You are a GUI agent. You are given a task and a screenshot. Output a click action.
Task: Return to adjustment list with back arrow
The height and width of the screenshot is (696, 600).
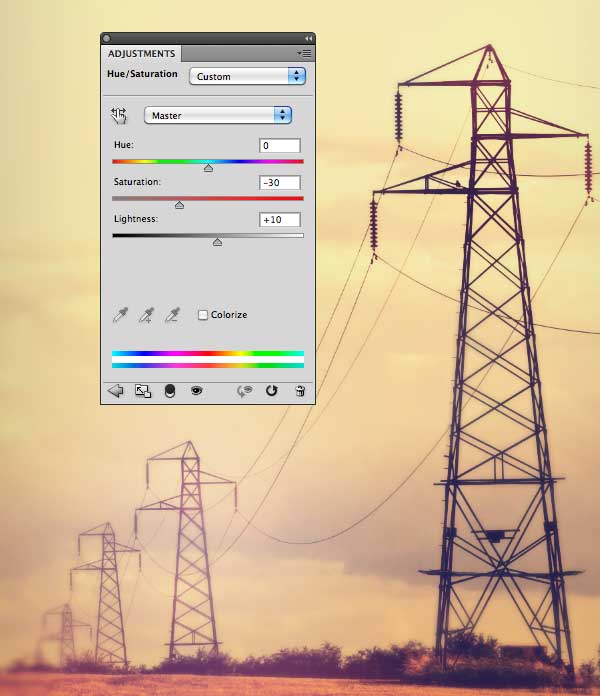(116, 391)
